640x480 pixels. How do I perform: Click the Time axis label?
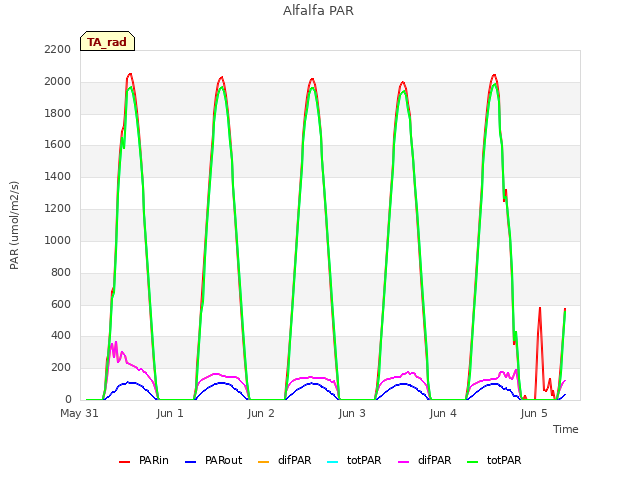pyautogui.click(x=565, y=429)
